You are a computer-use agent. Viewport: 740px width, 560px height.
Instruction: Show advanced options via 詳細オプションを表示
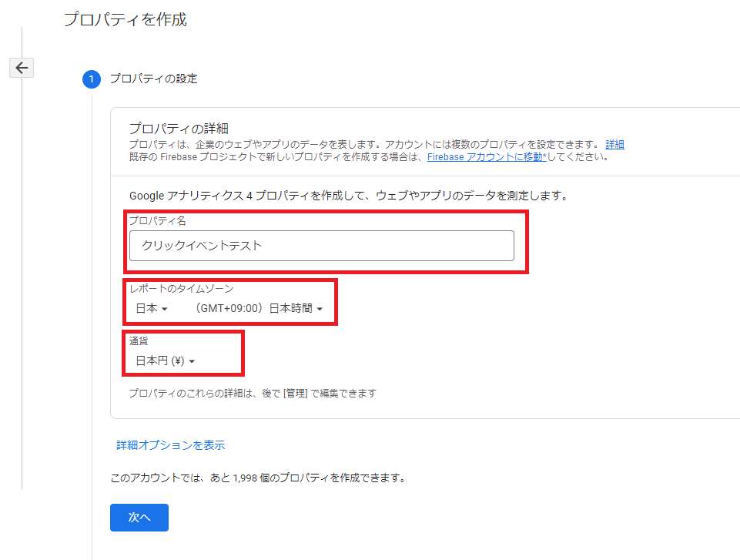click(x=170, y=444)
